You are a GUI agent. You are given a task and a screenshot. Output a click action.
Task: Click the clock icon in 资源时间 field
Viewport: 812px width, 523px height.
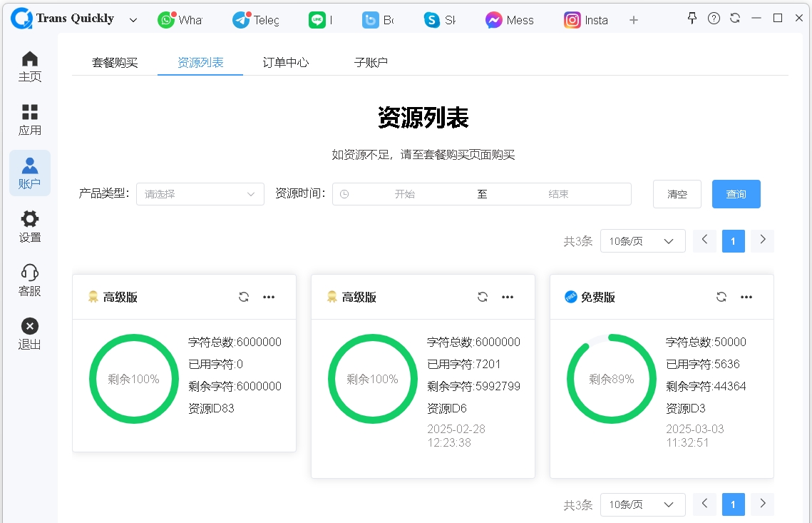coord(344,194)
